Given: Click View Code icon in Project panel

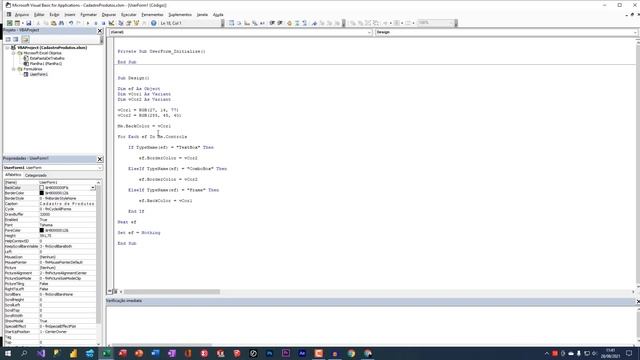Looking at the screenshot, I should tap(8, 39).
